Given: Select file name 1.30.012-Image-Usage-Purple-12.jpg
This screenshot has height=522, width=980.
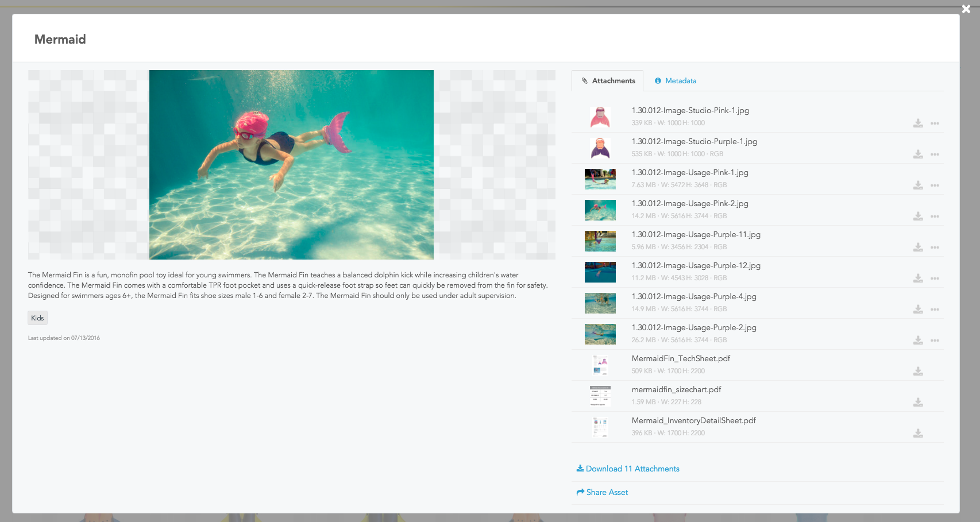Looking at the screenshot, I should click(696, 265).
